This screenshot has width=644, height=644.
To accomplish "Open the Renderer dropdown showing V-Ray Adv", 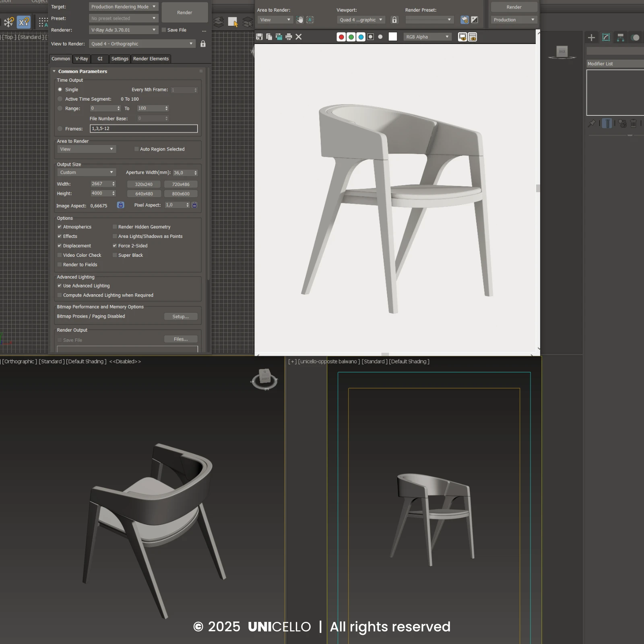I will coord(123,30).
